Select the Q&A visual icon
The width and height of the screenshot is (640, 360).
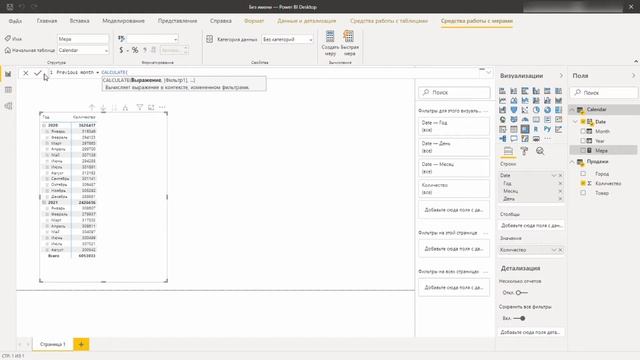click(513, 139)
